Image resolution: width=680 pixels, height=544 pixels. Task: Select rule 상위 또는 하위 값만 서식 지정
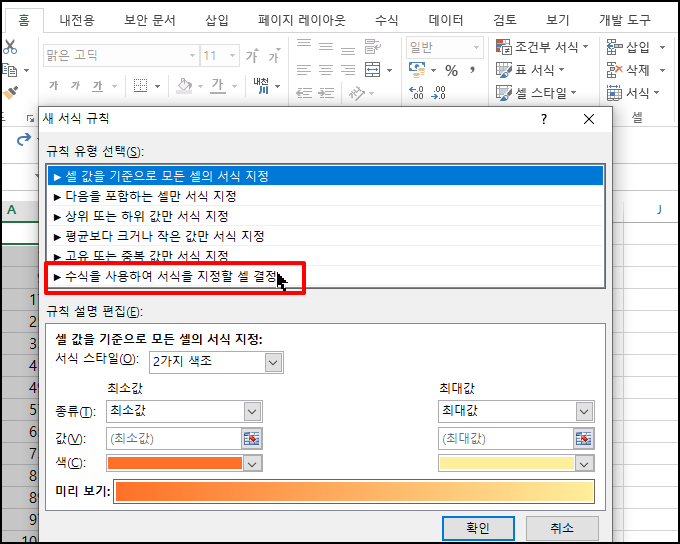tap(326, 216)
